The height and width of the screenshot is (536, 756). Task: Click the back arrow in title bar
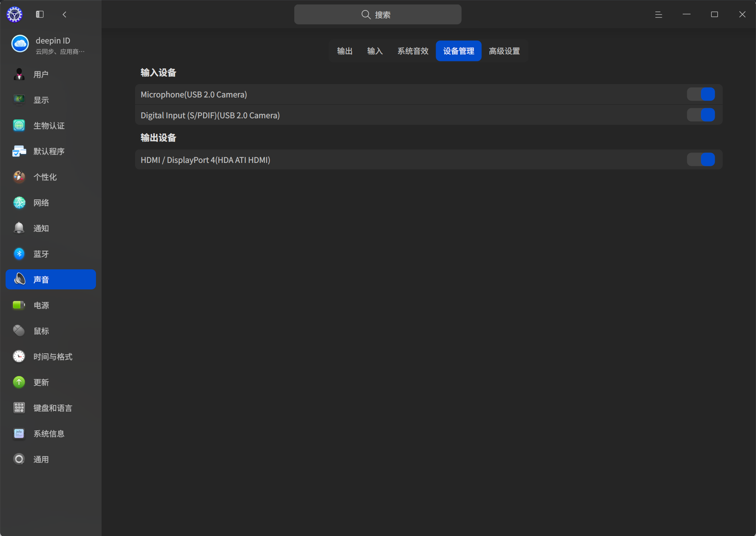[x=65, y=14]
